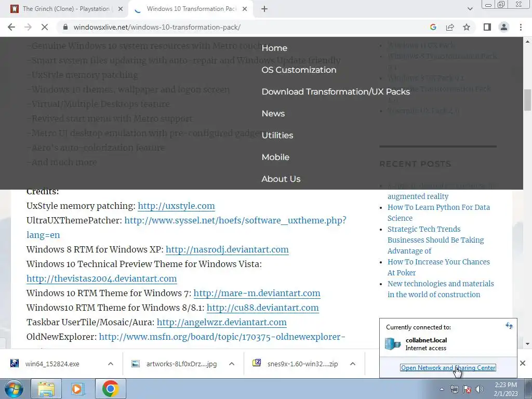Click the address bar URL
Image resolution: width=532 pixels, height=399 pixels.
tap(157, 27)
